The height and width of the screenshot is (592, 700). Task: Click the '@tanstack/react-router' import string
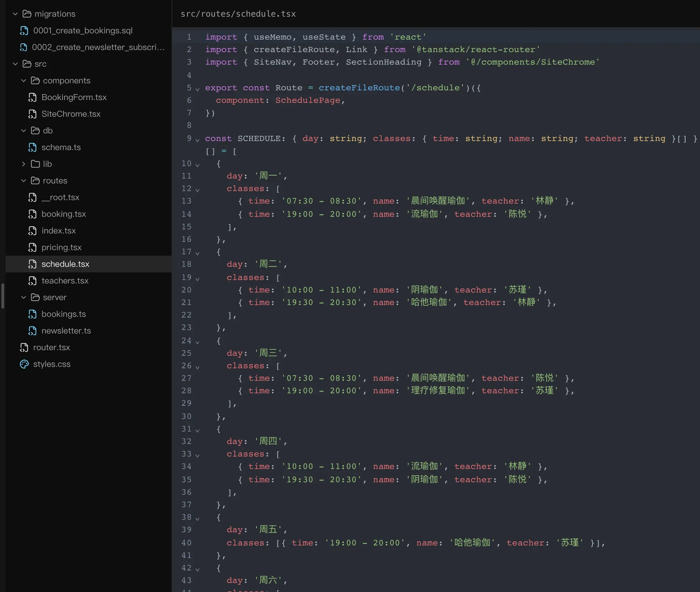coord(475,50)
